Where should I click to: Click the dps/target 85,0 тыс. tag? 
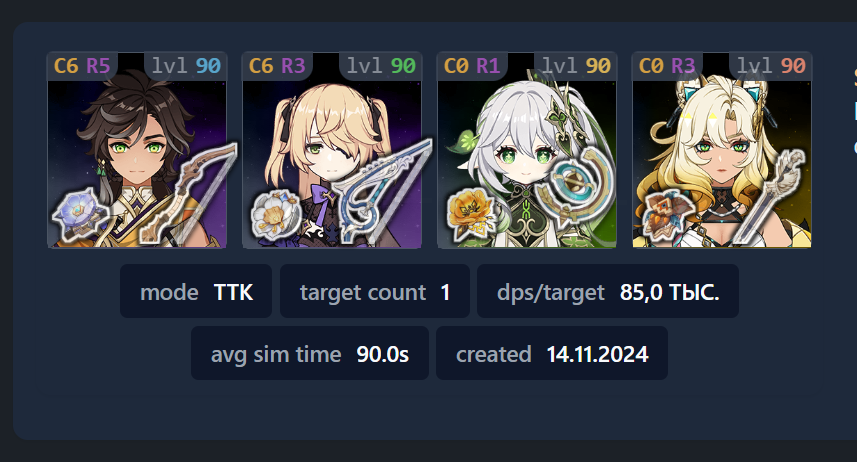[608, 291]
